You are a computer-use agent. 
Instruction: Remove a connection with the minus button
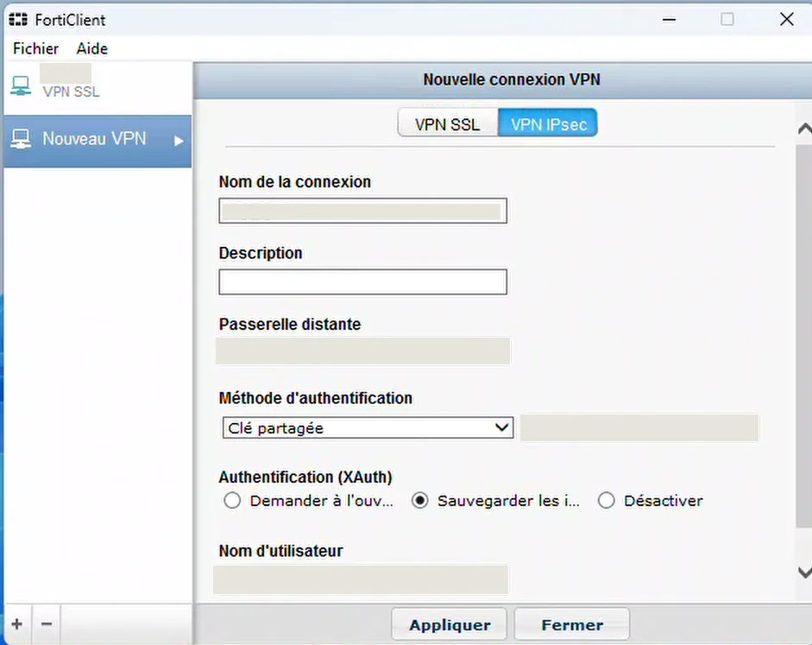tap(47, 623)
